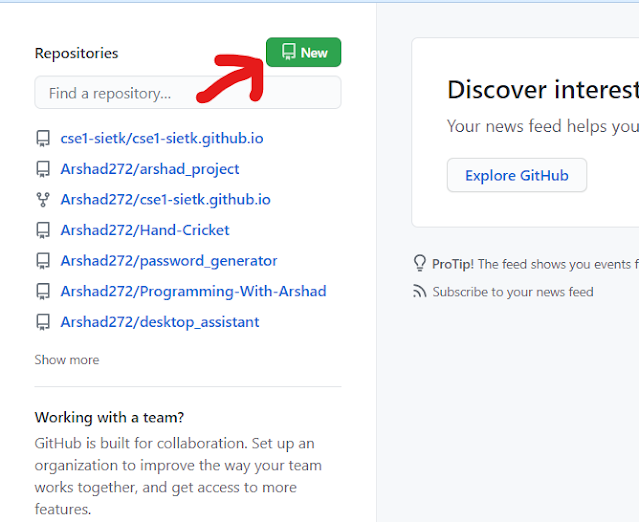
Task: Click the repo icon beside Arshad272/Hand-Cricket
Action: 43,230
